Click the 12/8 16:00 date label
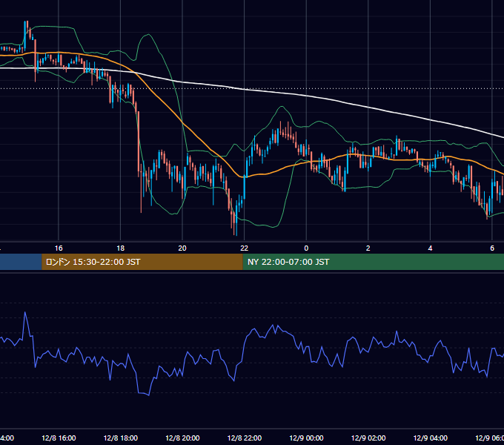This screenshot has width=504, height=445. [59, 438]
